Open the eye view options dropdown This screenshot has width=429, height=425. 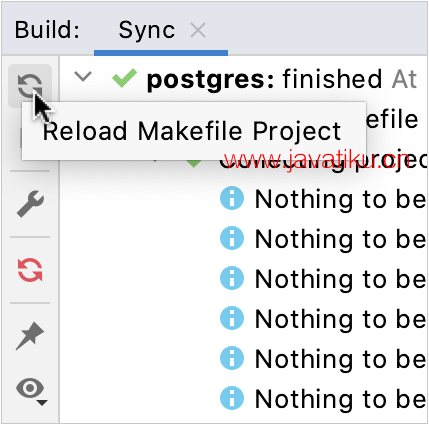coord(31,391)
